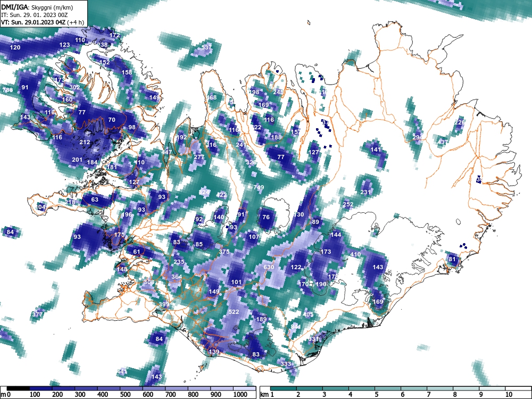Screen dimensions: 532x399
Task: Click the 'm 0' label on the meter scale
Action: [x=5, y=394]
